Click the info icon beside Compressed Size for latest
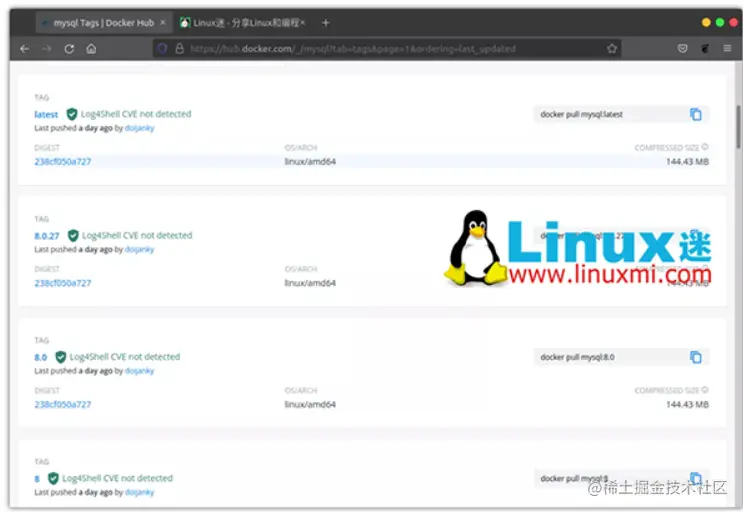This screenshot has height=512, width=743. click(705, 147)
